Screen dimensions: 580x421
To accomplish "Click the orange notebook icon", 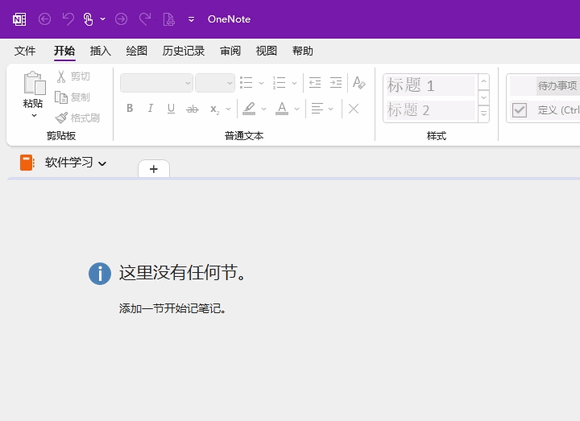I will (x=27, y=163).
